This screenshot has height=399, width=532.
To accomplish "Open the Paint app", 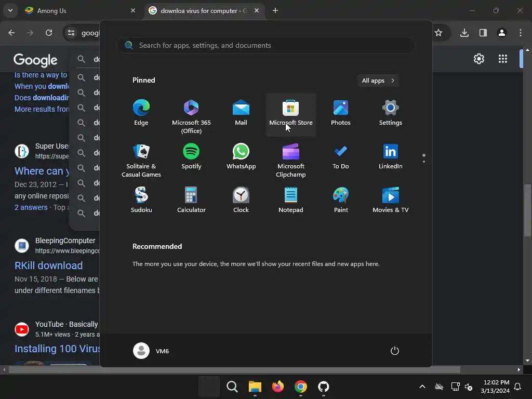I will click(x=341, y=201).
